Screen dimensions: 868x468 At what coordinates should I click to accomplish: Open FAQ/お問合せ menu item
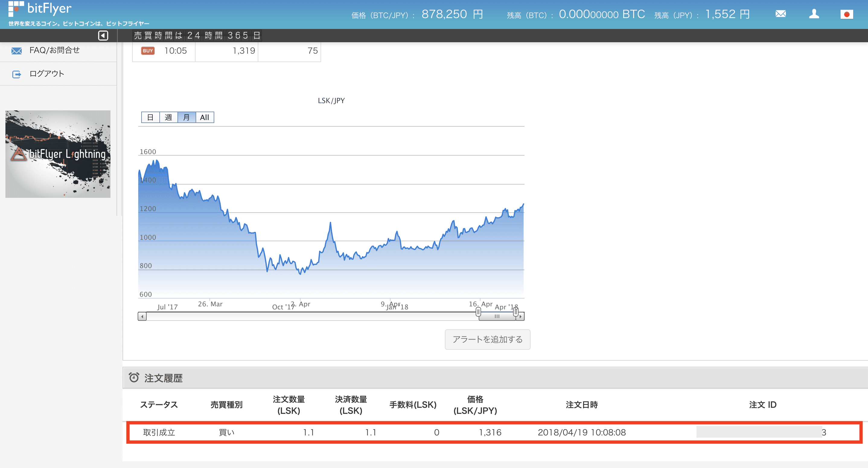tap(55, 50)
